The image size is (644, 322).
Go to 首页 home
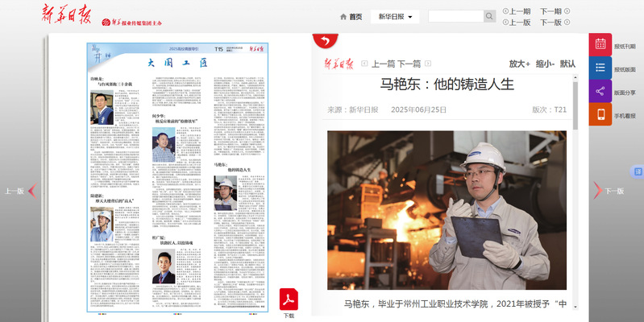pos(351,17)
